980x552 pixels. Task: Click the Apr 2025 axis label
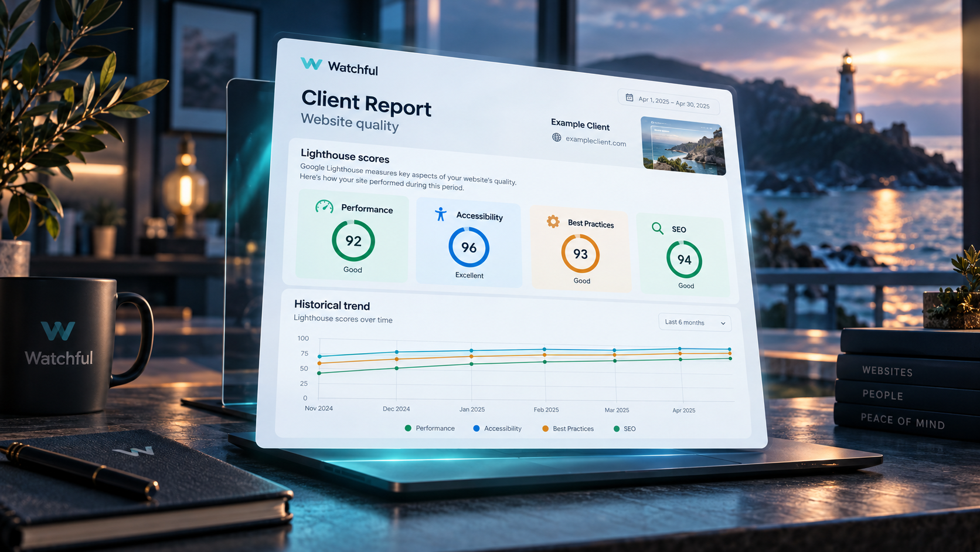tap(683, 411)
